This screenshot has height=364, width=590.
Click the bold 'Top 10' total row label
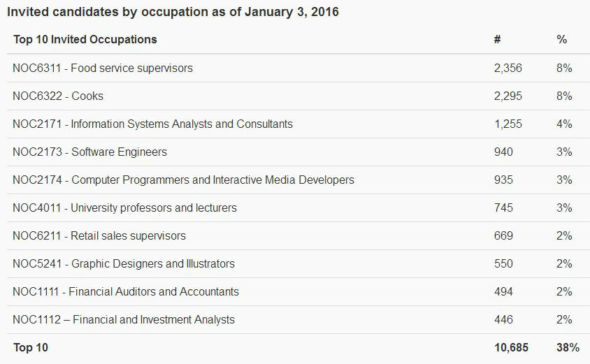pyautogui.click(x=31, y=348)
